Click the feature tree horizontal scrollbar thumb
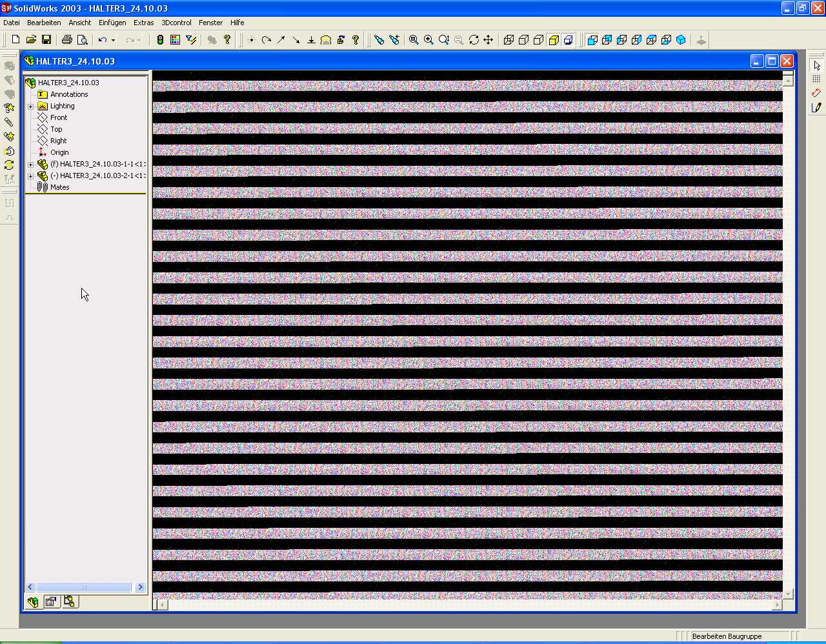The width and height of the screenshot is (826, 644). (x=84, y=587)
